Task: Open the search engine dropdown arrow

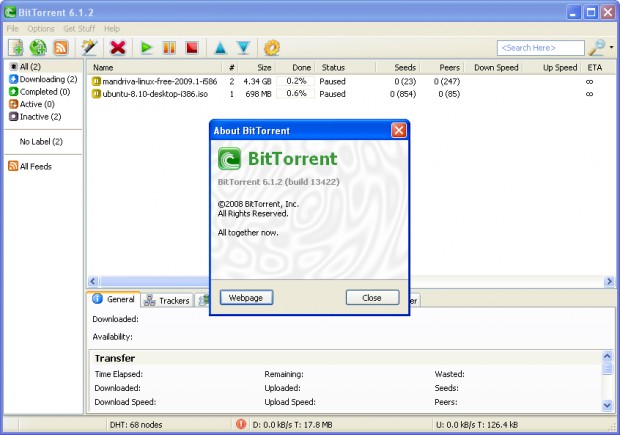Action: [612, 47]
